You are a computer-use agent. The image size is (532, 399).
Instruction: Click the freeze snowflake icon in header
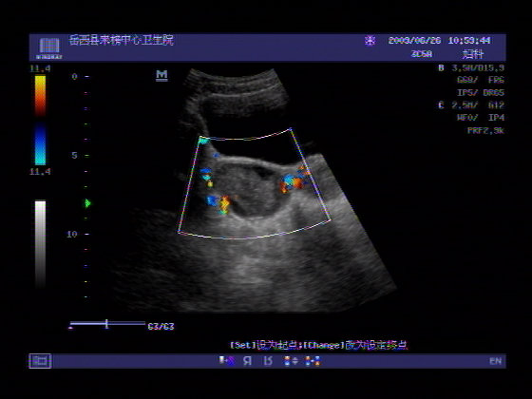tap(370, 40)
